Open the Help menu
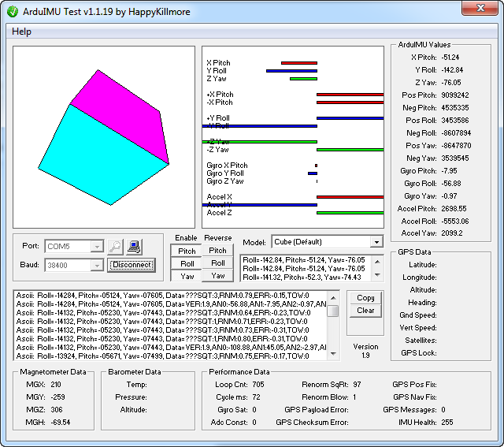Viewport: 504px width, 447px height. click(x=22, y=32)
